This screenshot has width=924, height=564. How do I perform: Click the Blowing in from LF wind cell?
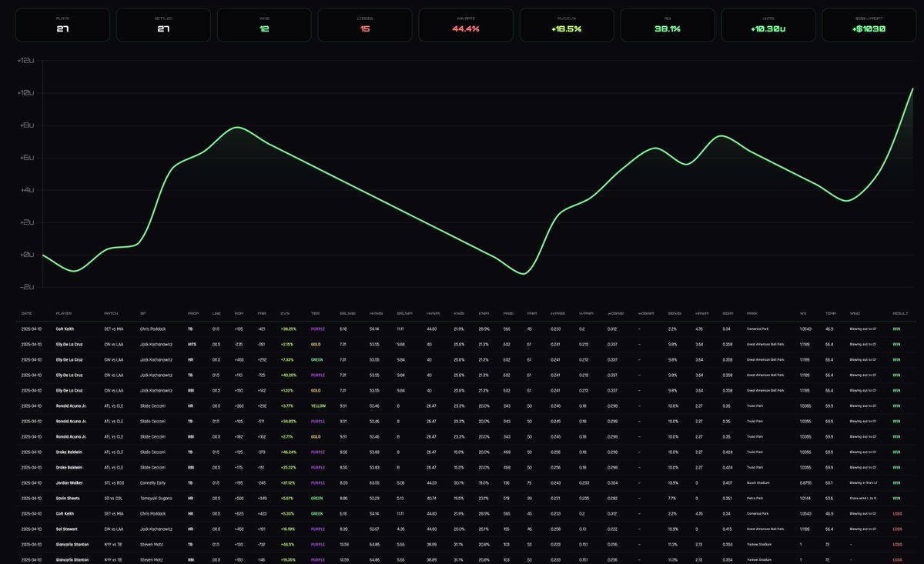(x=865, y=482)
